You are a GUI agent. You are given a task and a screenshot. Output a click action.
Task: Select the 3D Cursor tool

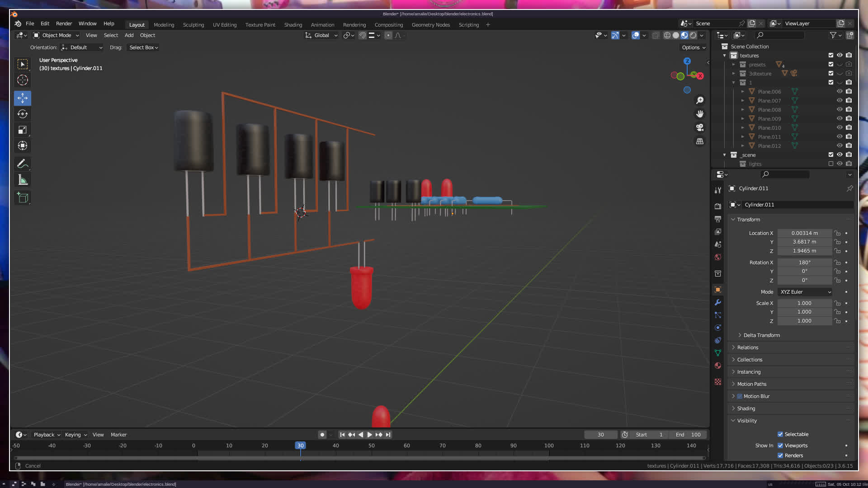(23, 80)
